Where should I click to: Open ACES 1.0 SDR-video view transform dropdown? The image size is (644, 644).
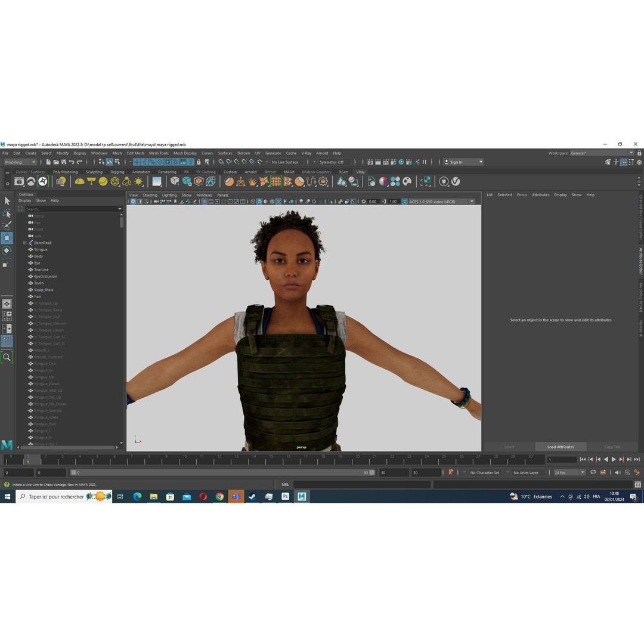[441, 202]
